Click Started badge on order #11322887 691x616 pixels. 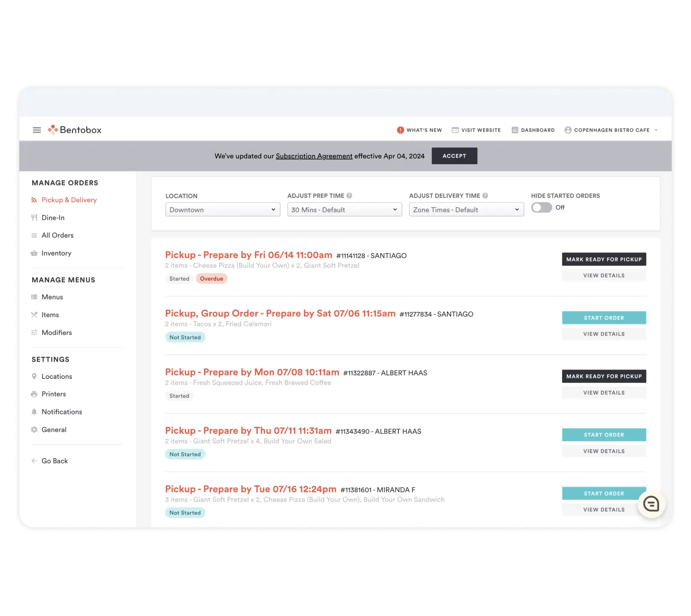179,396
